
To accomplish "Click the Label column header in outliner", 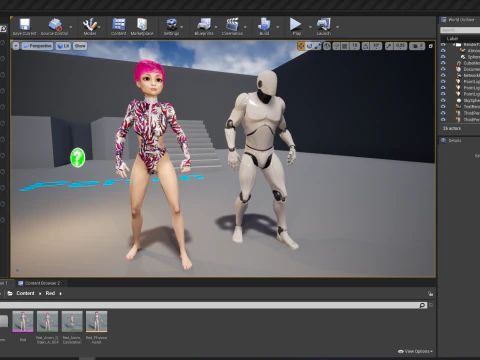I will tap(452, 39).
